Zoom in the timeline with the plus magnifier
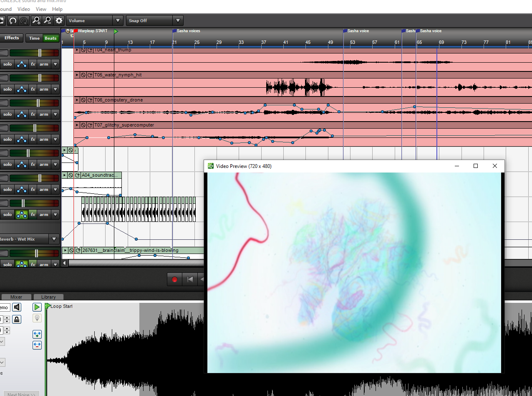 pos(37,20)
